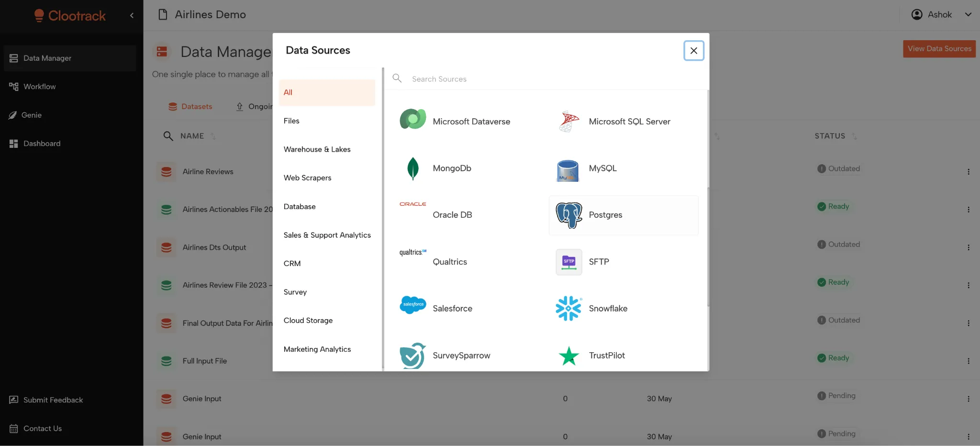Viewport: 980px width, 446px height.
Task: Click the Qualtrics logo icon
Action: click(412, 252)
